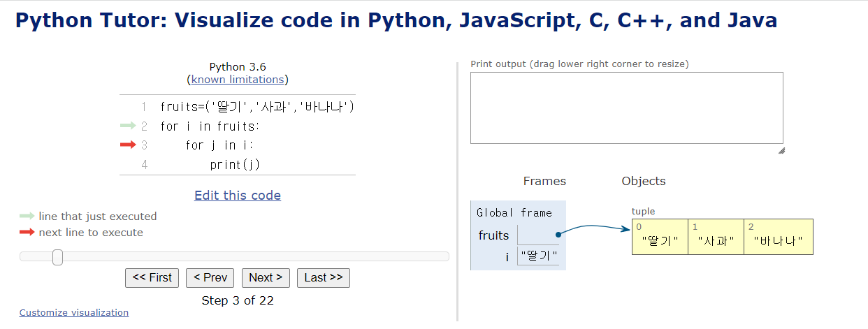The height and width of the screenshot is (329, 868).
Task: Click line number 1 in the code gutter
Action: (x=144, y=107)
